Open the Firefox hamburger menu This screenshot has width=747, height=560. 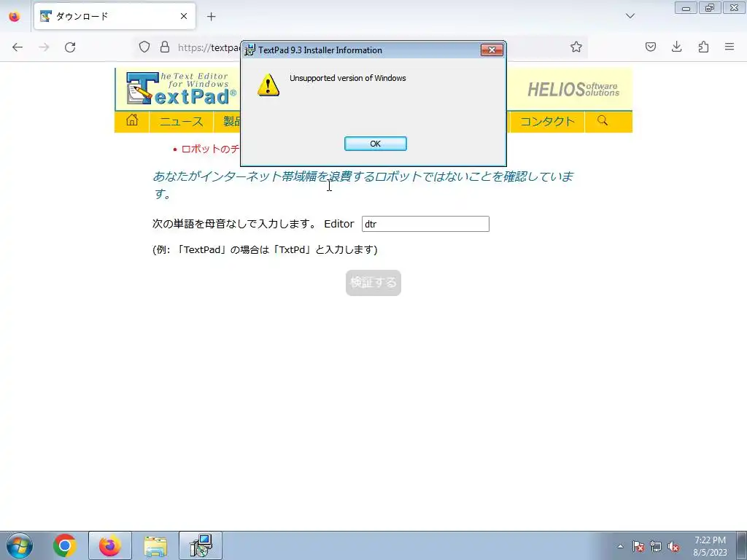point(729,47)
